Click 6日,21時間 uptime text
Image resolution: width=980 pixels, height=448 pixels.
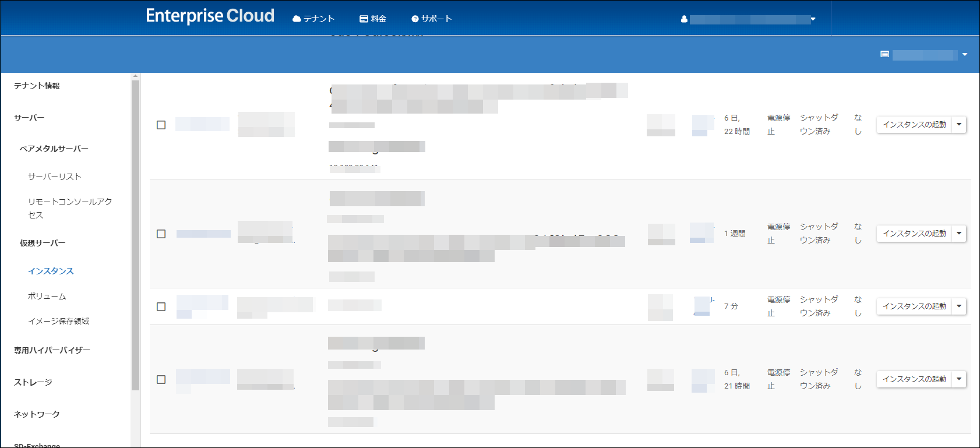[737, 379]
